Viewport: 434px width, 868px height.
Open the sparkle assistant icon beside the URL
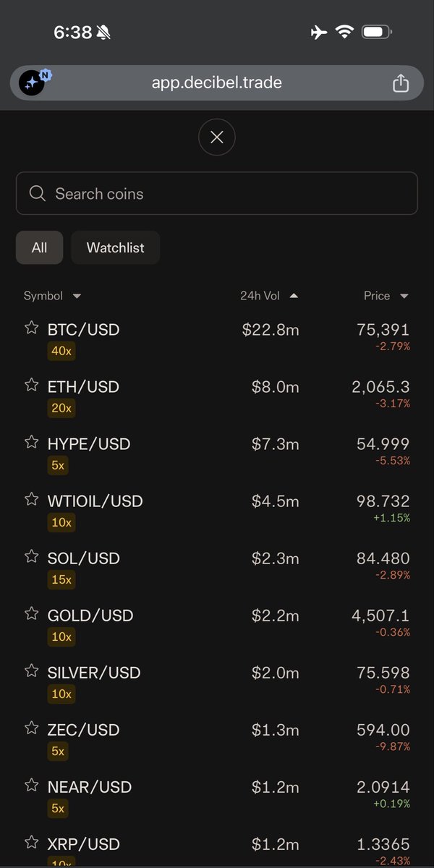tap(32, 83)
